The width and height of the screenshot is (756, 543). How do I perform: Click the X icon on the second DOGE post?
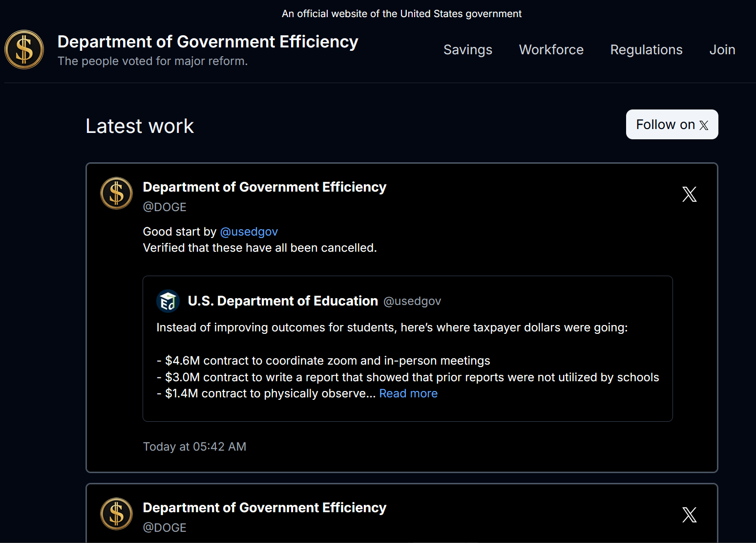[689, 515]
